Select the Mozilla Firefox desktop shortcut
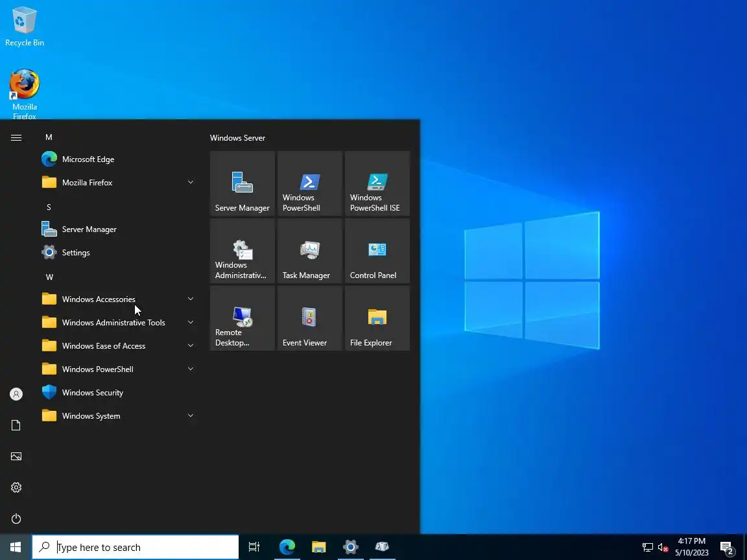The height and width of the screenshot is (560, 747). (24, 94)
